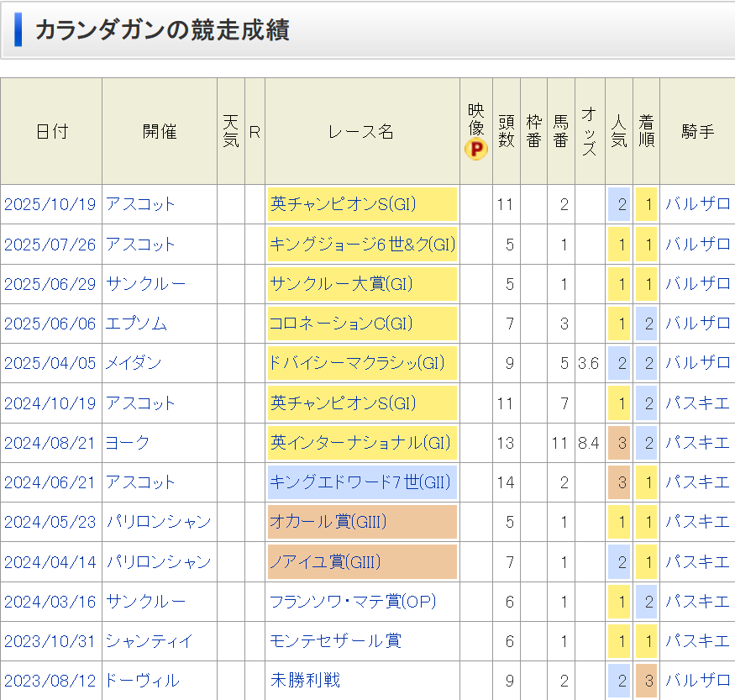This screenshot has width=735, height=700.
Task: Open オカール賞(GIII) race link
Action: click(x=328, y=522)
